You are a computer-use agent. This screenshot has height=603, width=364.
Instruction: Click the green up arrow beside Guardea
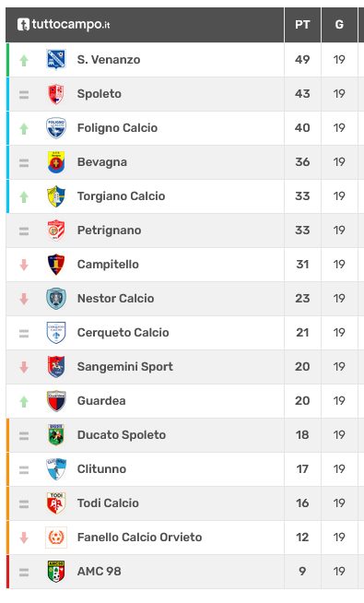24,402
